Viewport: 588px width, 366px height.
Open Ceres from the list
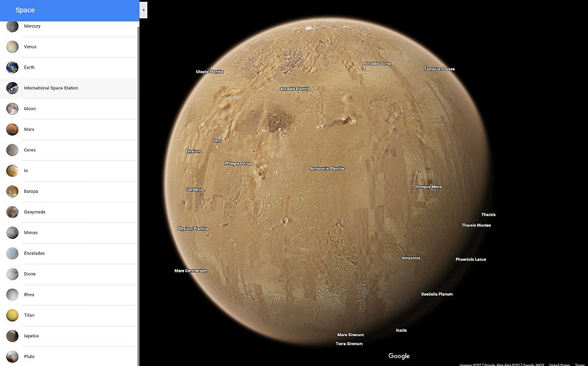tap(30, 150)
